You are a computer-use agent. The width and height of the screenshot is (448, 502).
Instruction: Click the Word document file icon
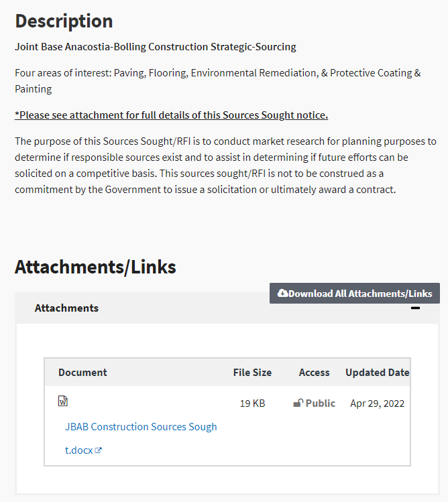tap(63, 401)
